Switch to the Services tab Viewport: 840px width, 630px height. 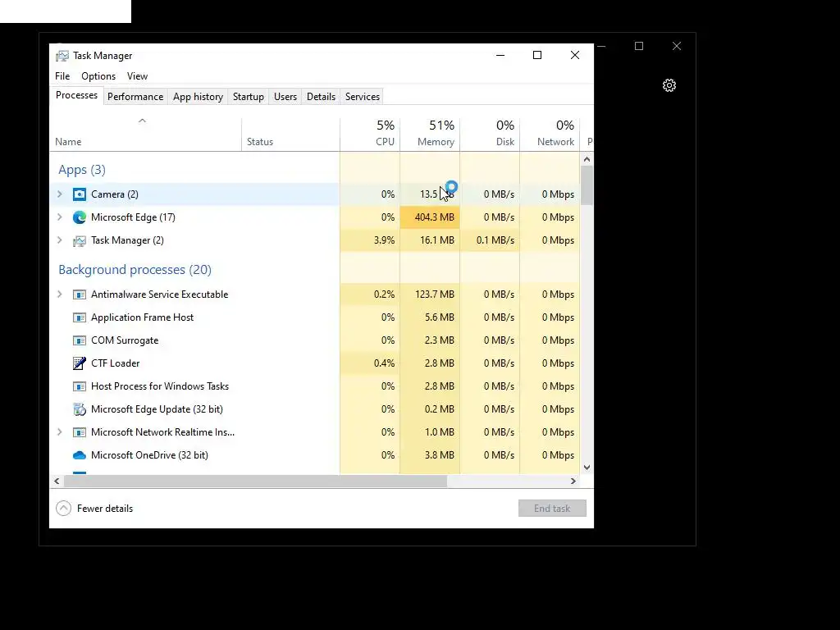(362, 97)
